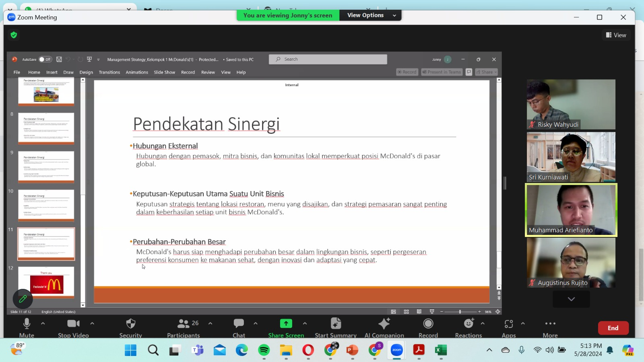Open the More options menu
Viewport: 644px width, 362px height.
click(550, 328)
